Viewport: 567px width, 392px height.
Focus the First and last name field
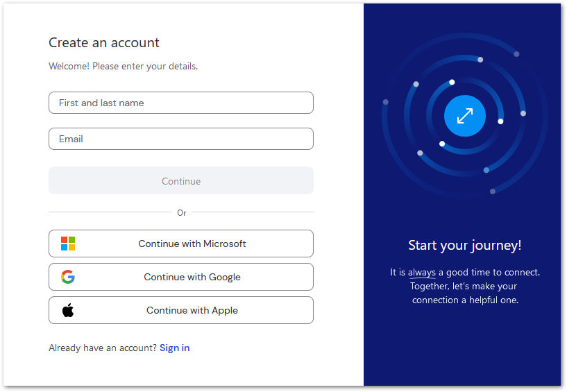coord(181,103)
